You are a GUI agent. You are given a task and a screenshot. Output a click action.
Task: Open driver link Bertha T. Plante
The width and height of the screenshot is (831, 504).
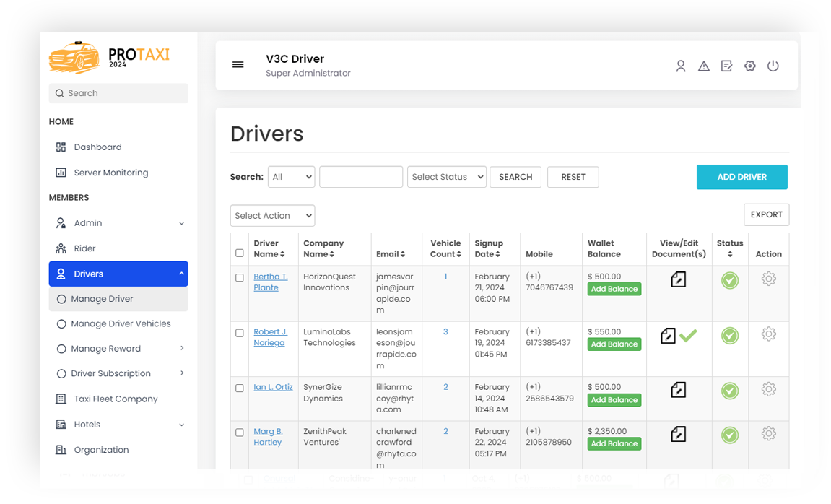click(271, 282)
